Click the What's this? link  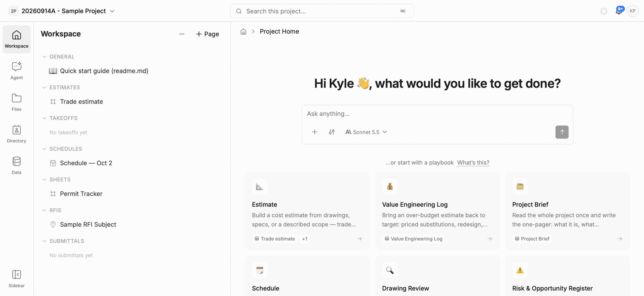point(473,162)
